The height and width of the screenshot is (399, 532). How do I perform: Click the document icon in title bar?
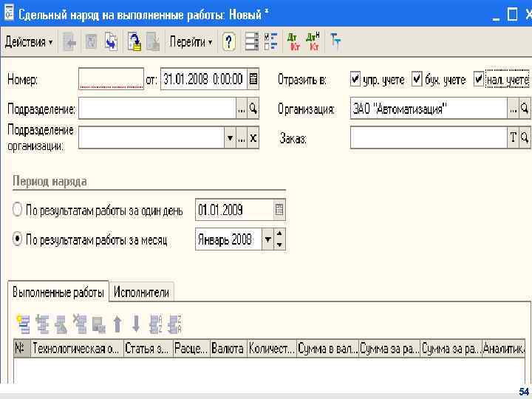[9, 14]
